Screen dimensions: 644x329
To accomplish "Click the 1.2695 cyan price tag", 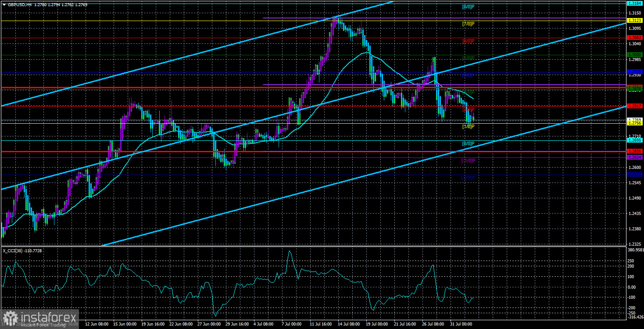I will point(635,140).
